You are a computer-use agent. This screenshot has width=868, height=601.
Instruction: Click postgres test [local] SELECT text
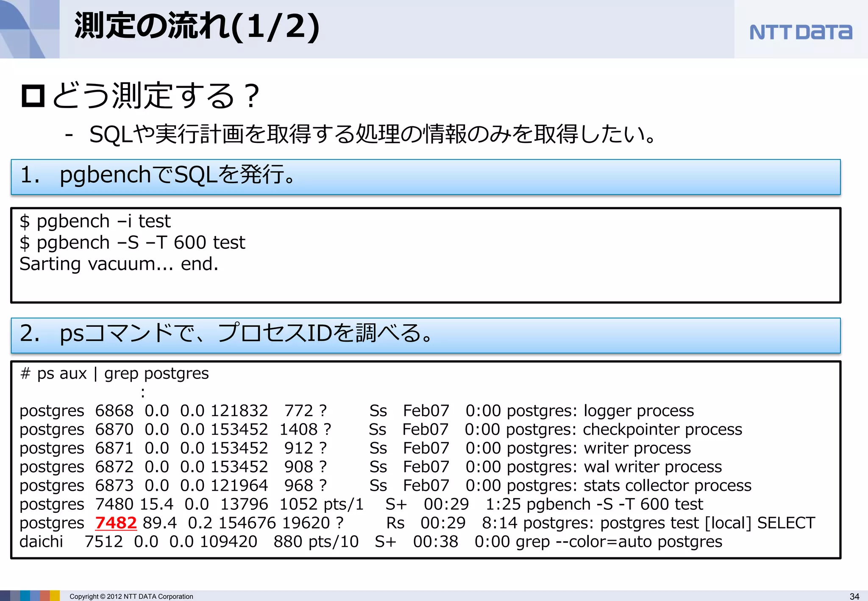click(x=708, y=523)
